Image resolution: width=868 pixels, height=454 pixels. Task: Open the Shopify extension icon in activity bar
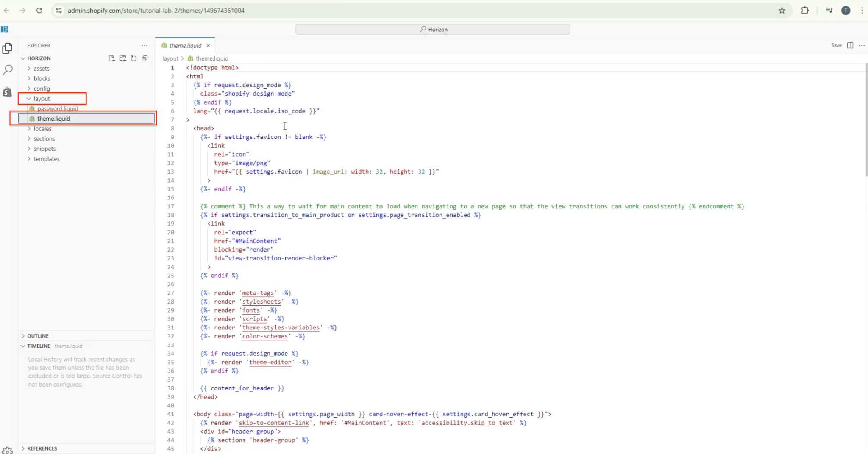pos(7,92)
